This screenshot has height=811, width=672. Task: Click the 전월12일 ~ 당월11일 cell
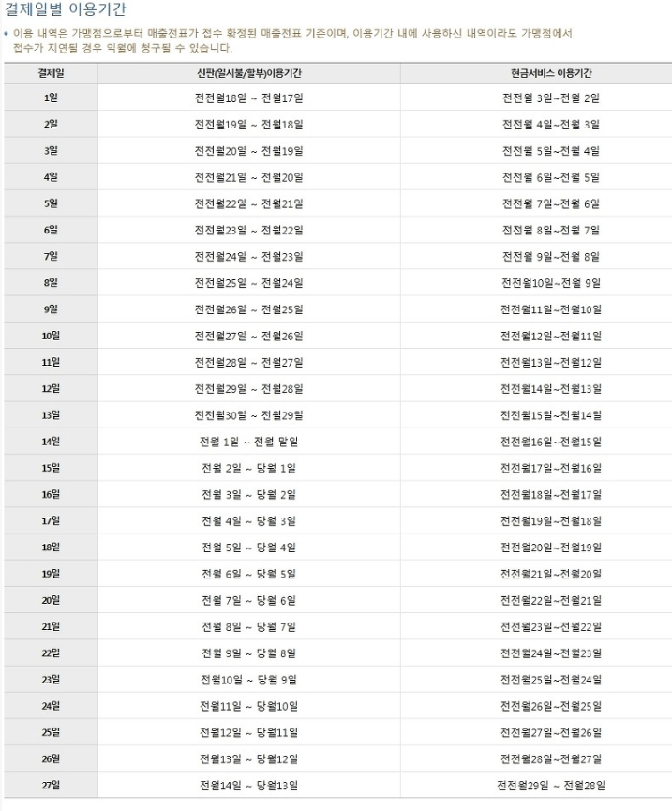click(248, 732)
